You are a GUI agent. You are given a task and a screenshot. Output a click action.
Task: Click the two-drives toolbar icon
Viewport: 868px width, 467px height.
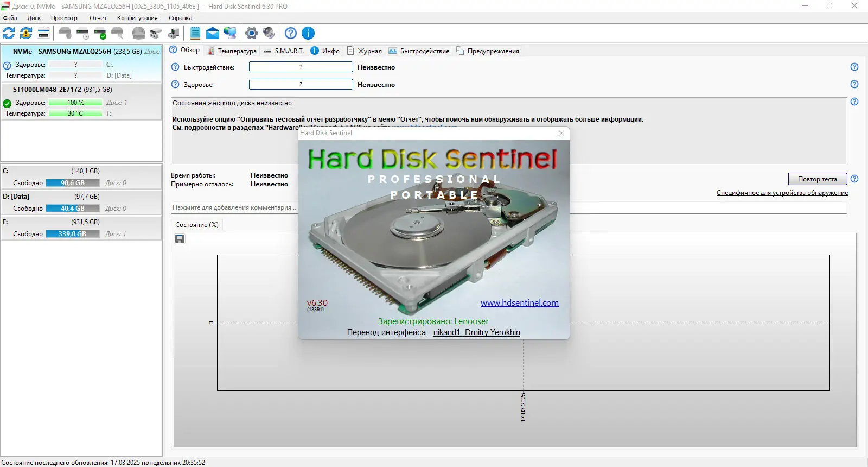coord(156,33)
